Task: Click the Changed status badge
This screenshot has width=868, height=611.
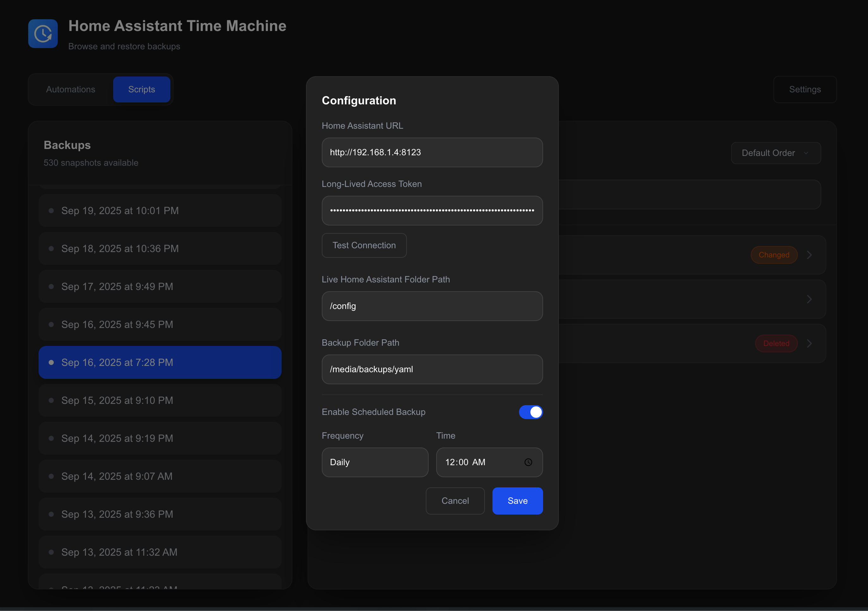Action: click(x=773, y=255)
